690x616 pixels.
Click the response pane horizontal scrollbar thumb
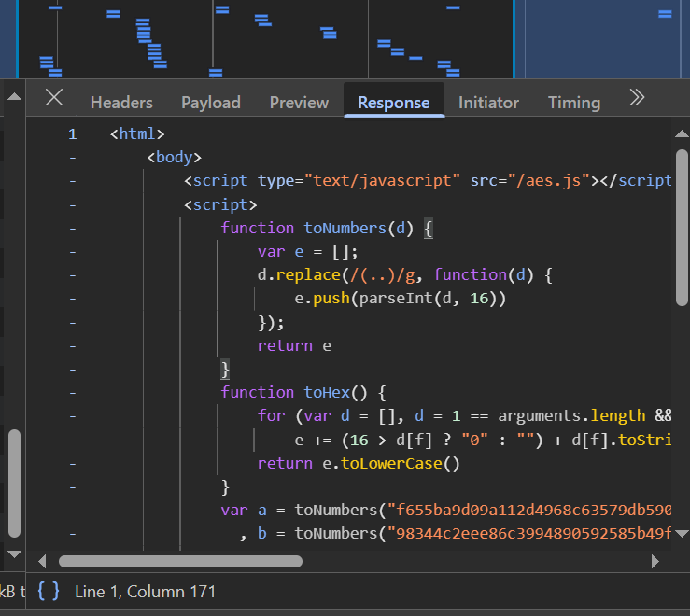pos(180,562)
